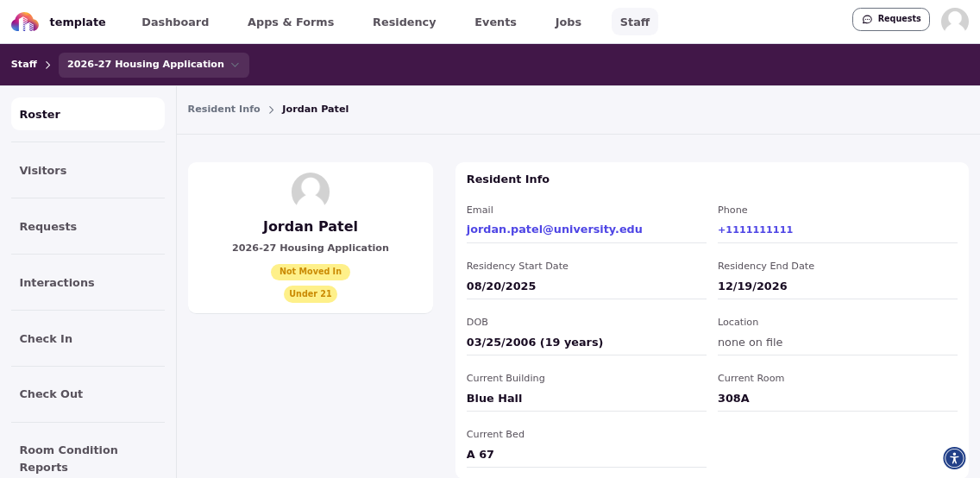This screenshot has height=478, width=980.
Task: Open the accessibility widget icon
Action: point(954,458)
